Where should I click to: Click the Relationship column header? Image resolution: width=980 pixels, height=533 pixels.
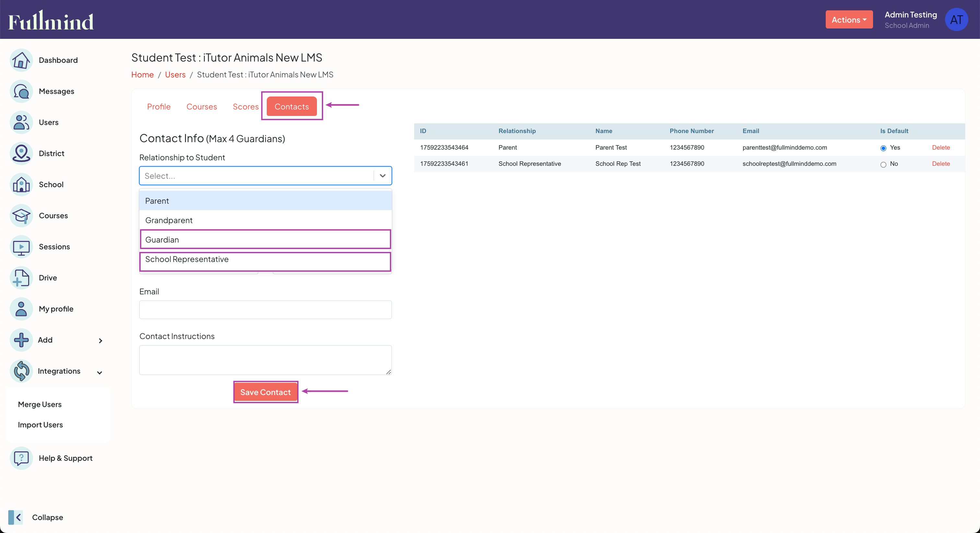click(x=517, y=131)
